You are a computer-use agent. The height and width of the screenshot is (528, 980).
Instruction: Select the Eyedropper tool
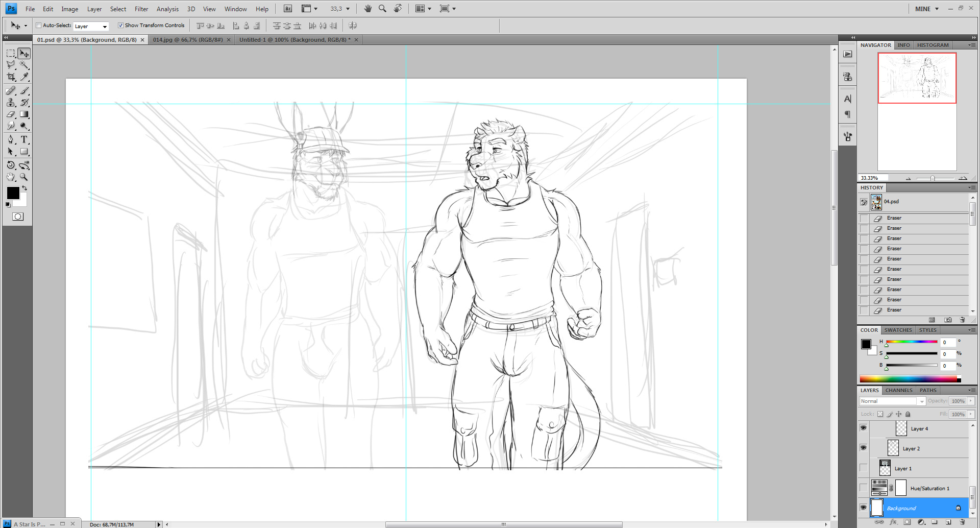tap(24, 77)
